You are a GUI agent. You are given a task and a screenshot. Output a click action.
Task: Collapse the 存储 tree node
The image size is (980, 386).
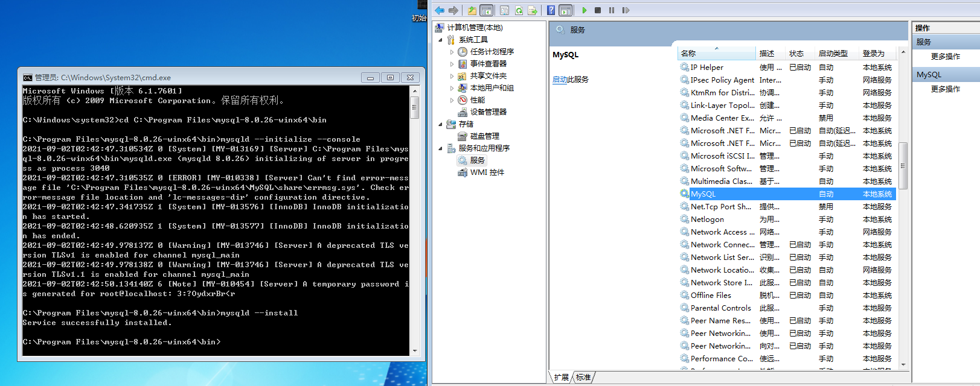point(440,124)
